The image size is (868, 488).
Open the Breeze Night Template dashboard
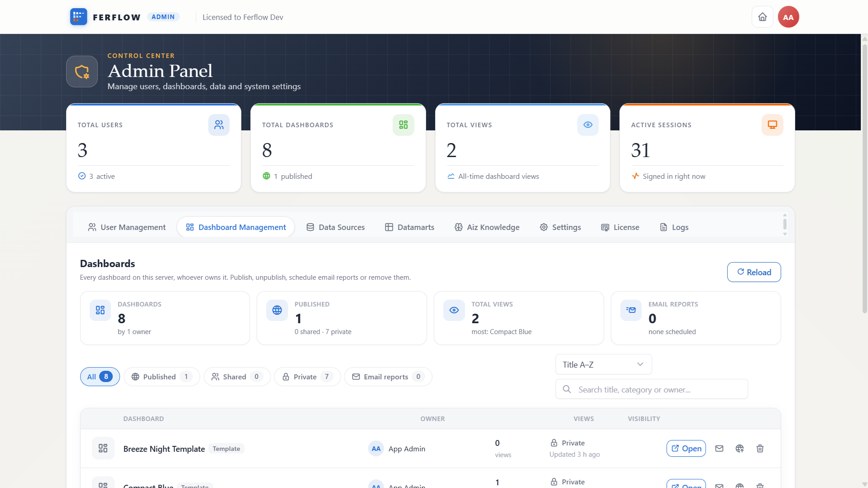click(x=686, y=449)
